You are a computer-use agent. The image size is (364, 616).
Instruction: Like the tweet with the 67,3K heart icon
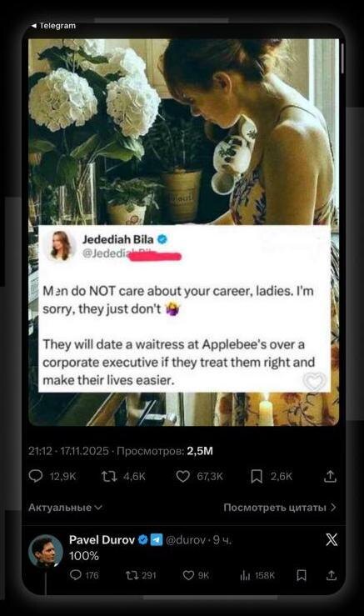pyautogui.click(x=182, y=476)
